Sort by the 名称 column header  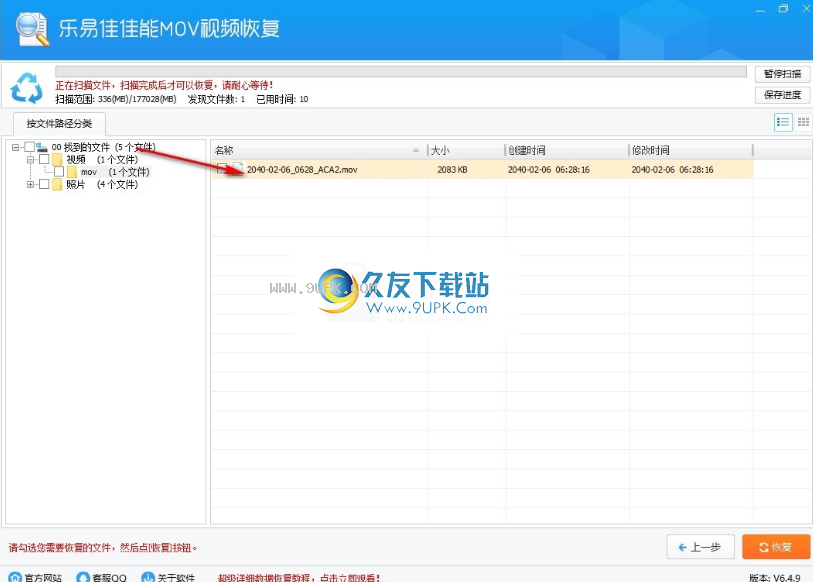click(319, 150)
